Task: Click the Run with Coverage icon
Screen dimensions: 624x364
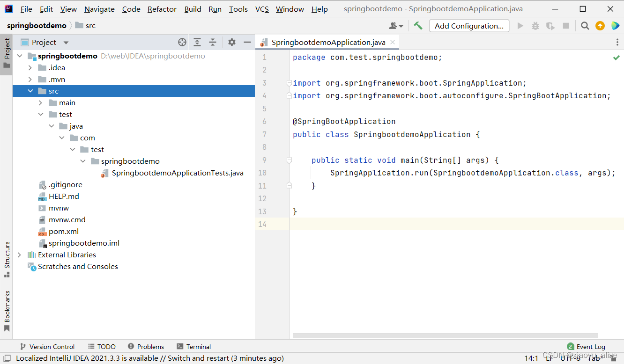Action: (x=550, y=26)
